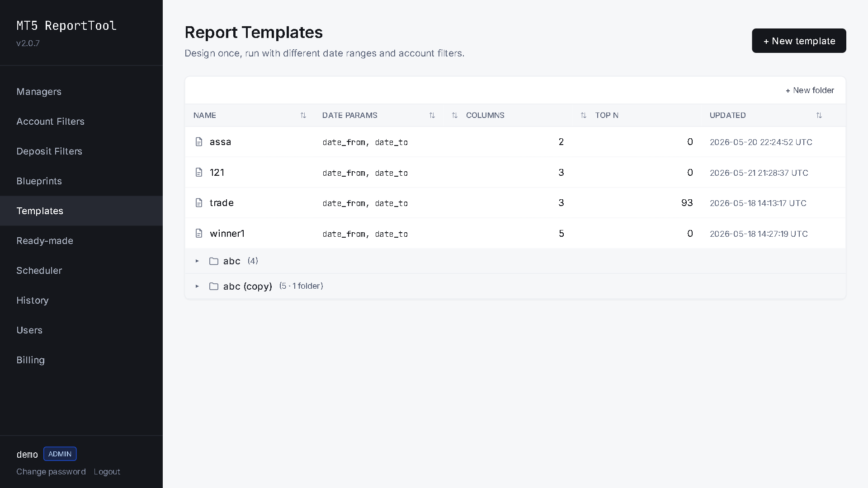This screenshot has height=488, width=868.
Task: Click the winner1 template file icon
Action: coord(199,233)
